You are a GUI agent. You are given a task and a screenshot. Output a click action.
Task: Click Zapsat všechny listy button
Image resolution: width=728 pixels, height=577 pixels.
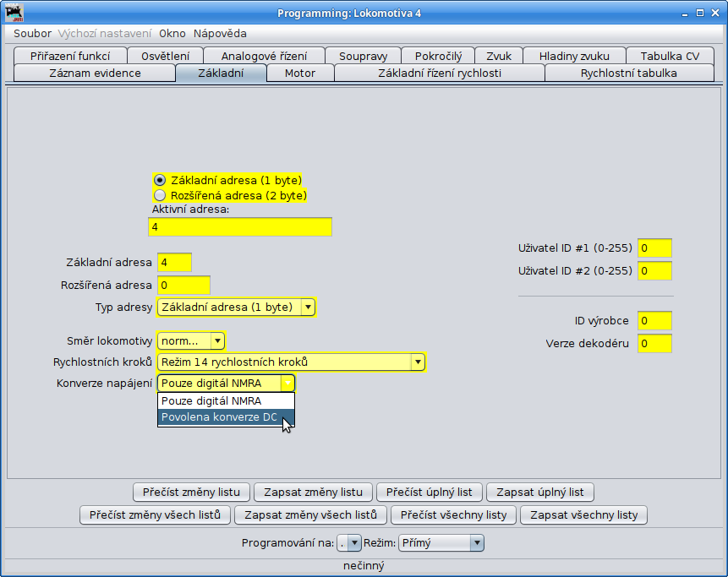pos(583,514)
